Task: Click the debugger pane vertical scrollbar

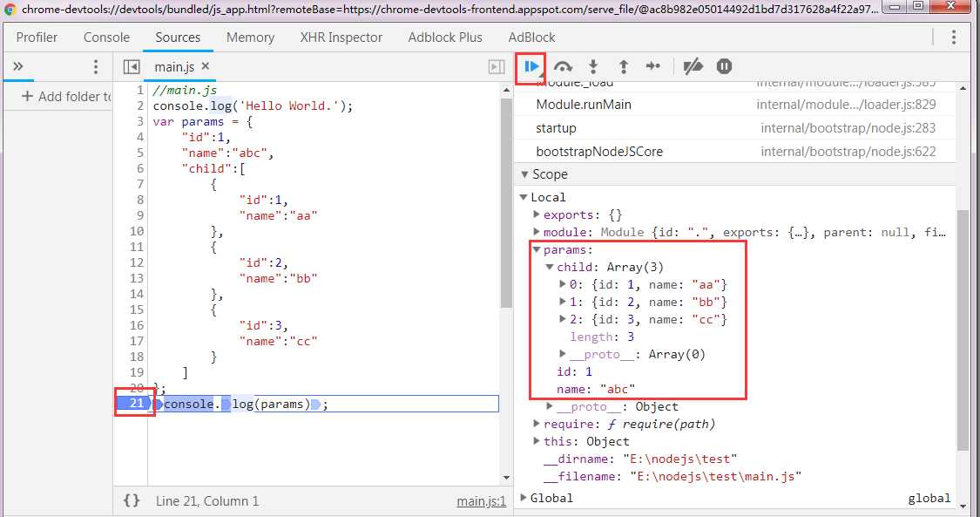Action: point(963,330)
